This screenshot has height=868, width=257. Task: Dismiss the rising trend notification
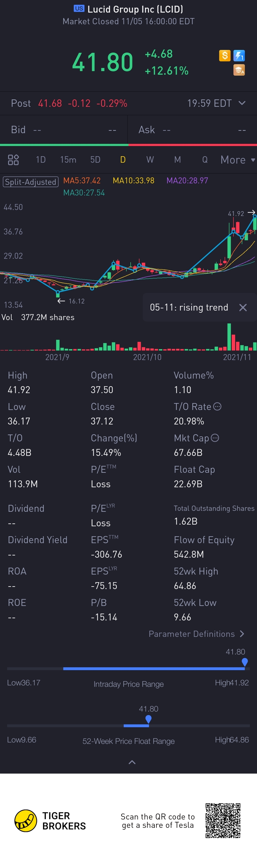[243, 307]
